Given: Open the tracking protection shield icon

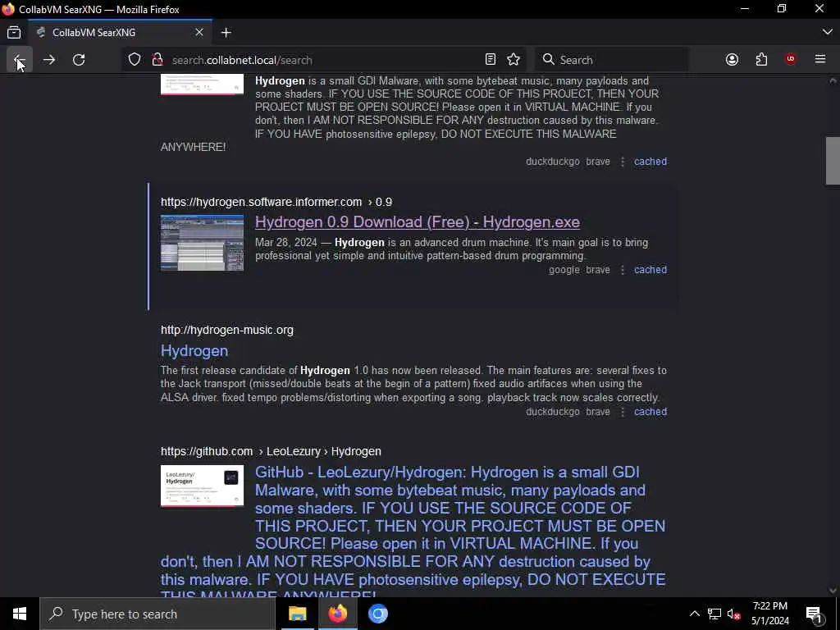Looking at the screenshot, I should point(135,59).
